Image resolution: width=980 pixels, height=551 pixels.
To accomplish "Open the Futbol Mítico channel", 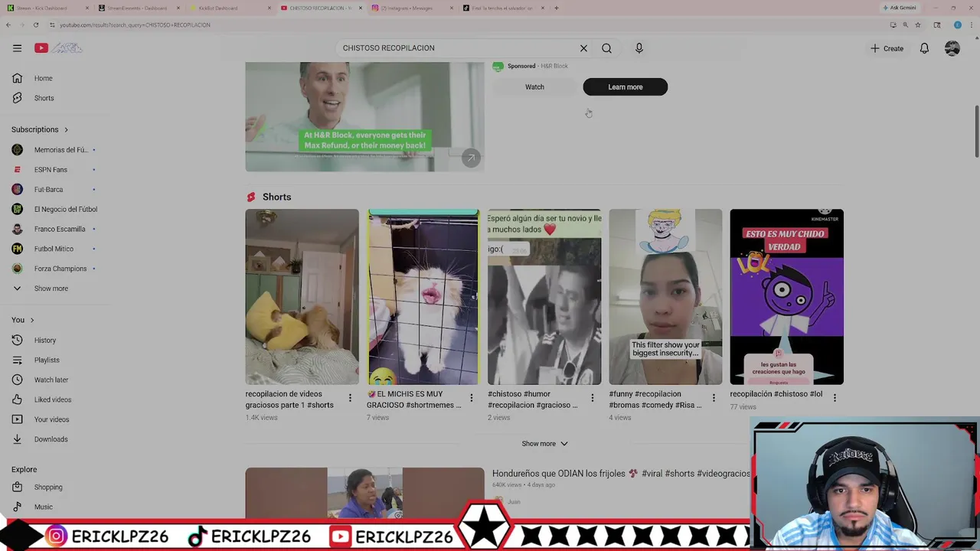I will [55, 249].
